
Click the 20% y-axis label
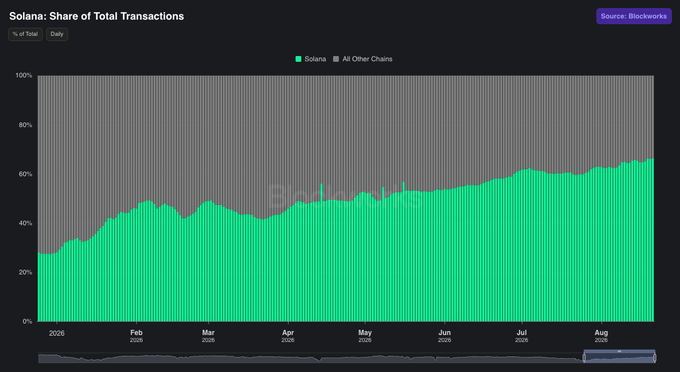tap(25, 272)
